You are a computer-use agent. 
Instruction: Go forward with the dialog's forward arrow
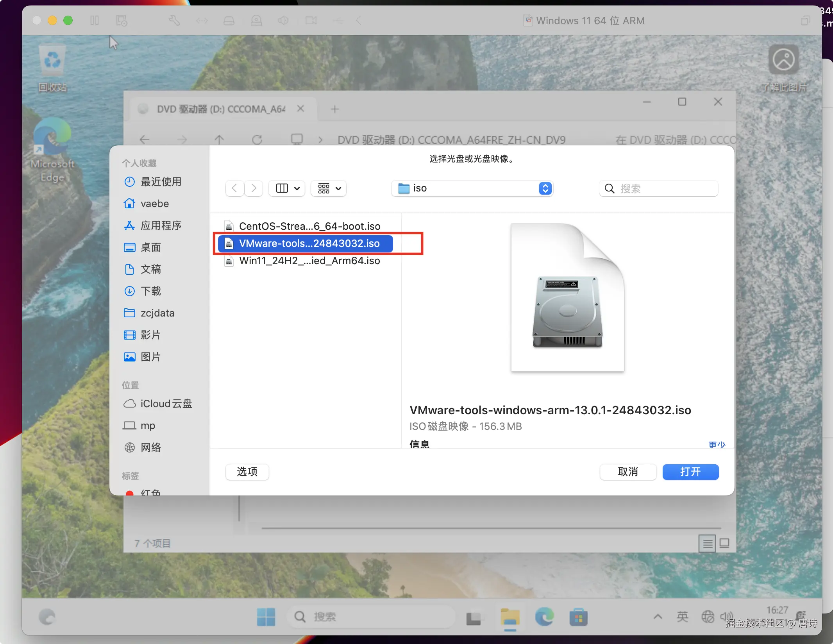click(254, 188)
